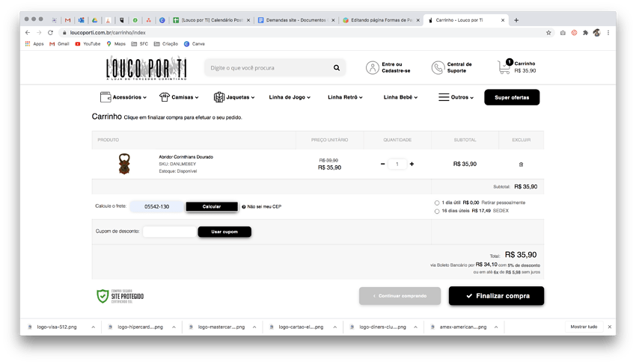The height and width of the screenshot is (364, 636).
Task: Click the red target extension icon
Action: coord(574,32)
